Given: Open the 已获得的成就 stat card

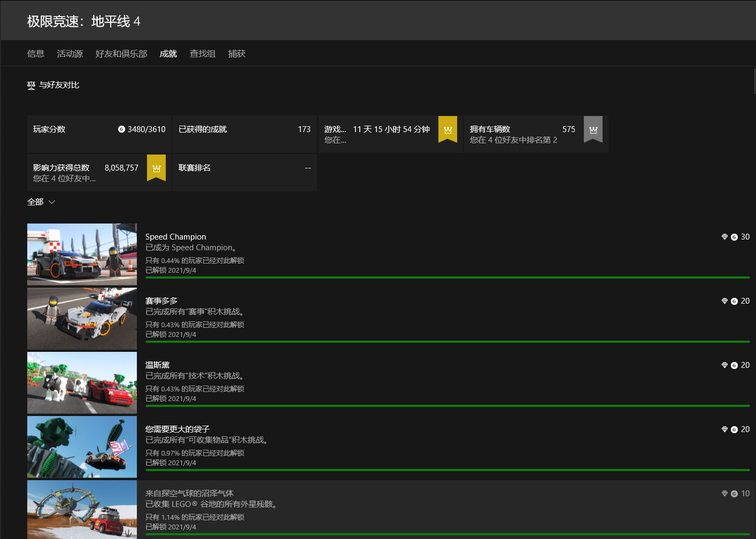Looking at the screenshot, I should [245, 134].
